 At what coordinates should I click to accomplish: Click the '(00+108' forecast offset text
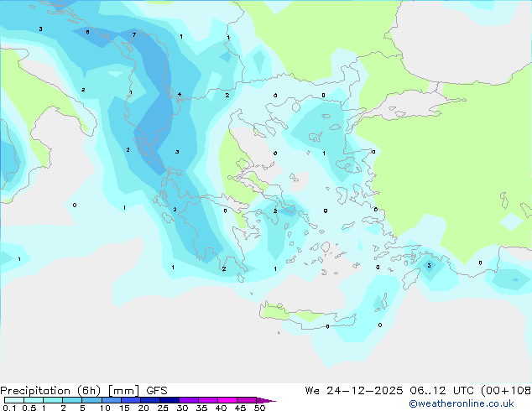(506, 391)
